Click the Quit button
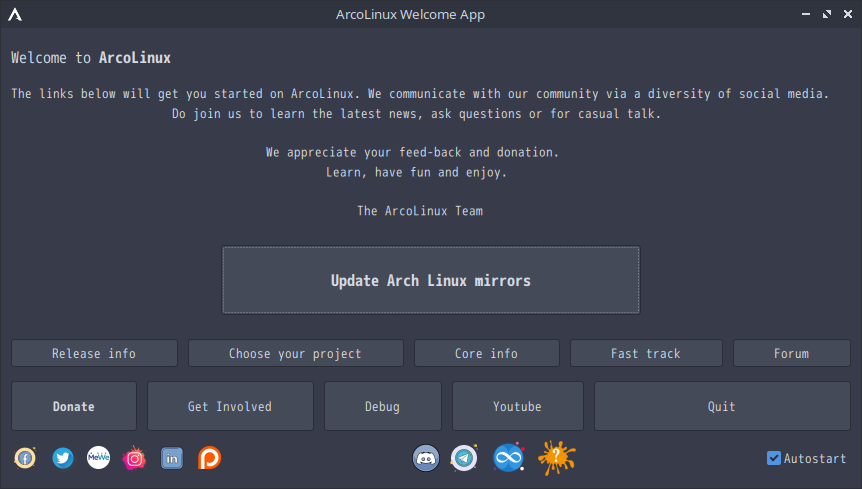The image size is (862, 489). click(722, 407)
